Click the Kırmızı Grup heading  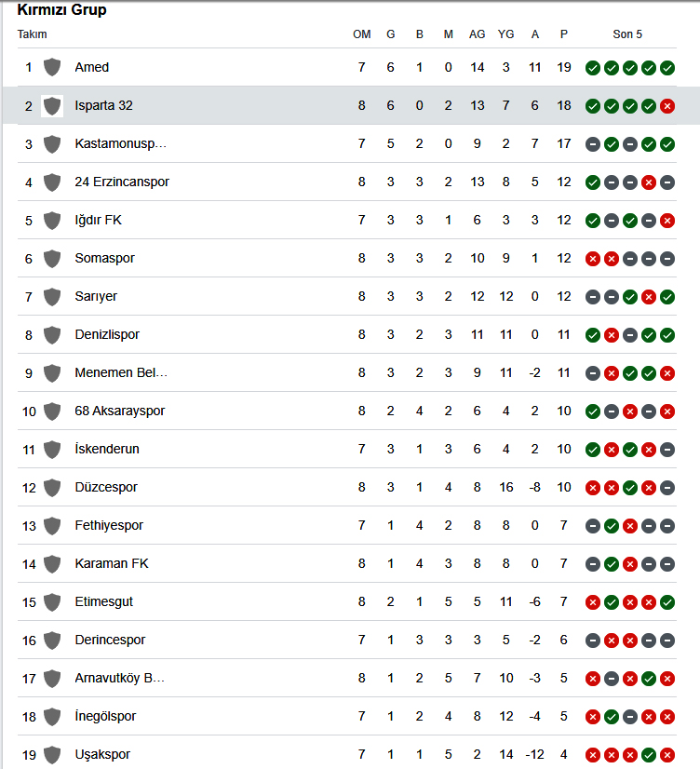tap(61, 9)
